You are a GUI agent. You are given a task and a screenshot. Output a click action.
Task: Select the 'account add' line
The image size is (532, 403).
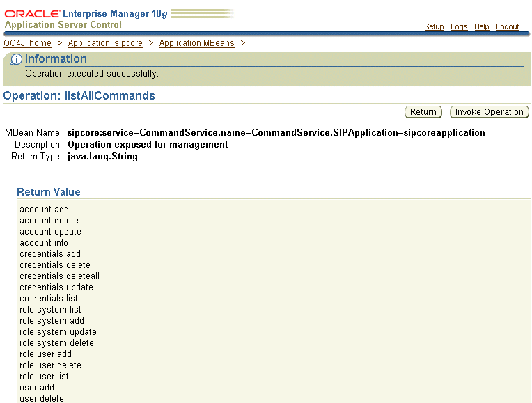coord(44,210)
